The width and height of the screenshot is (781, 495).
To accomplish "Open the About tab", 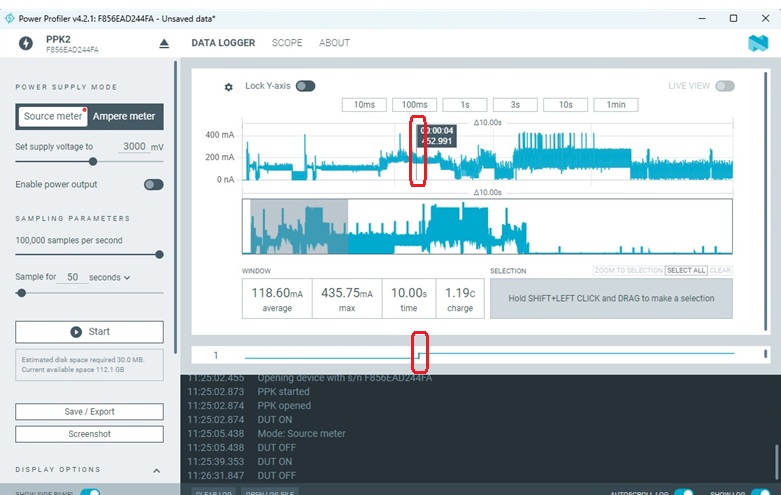I will tap(334, 43).
